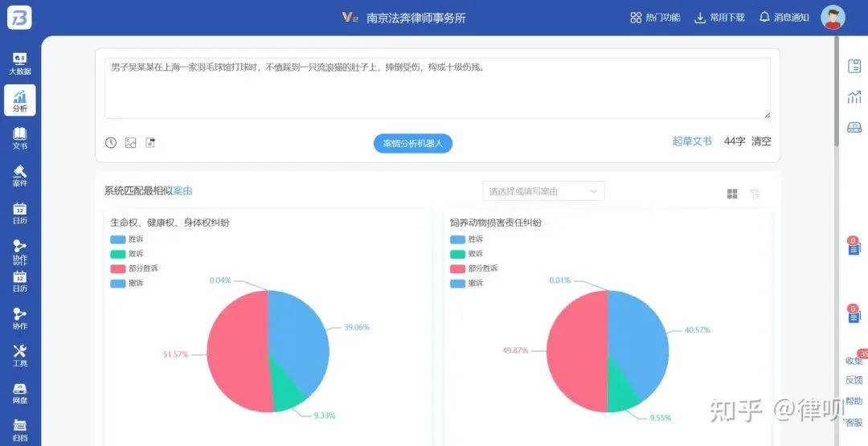868x446 pixels.
Task: Click the Word document import icon
Action: pyautogui.click(x=150, y=143)
